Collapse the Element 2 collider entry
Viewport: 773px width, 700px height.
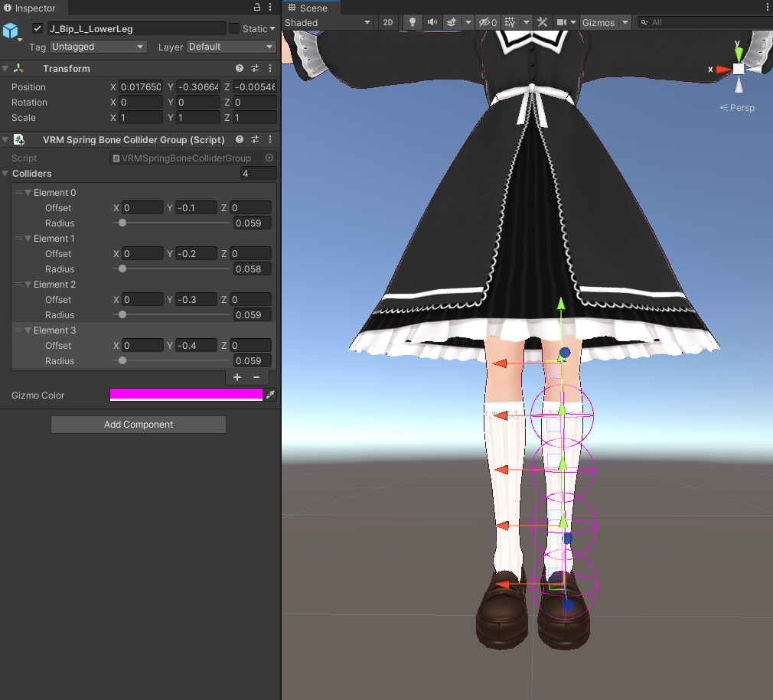click(27, 284)
